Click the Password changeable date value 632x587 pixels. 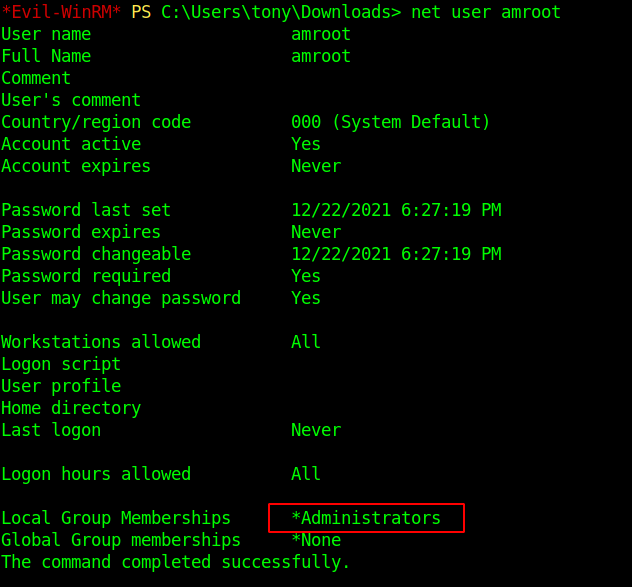(x=396, y=254)
